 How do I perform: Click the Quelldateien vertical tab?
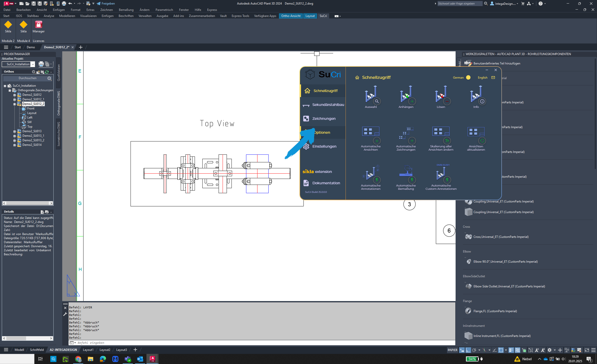59,73
